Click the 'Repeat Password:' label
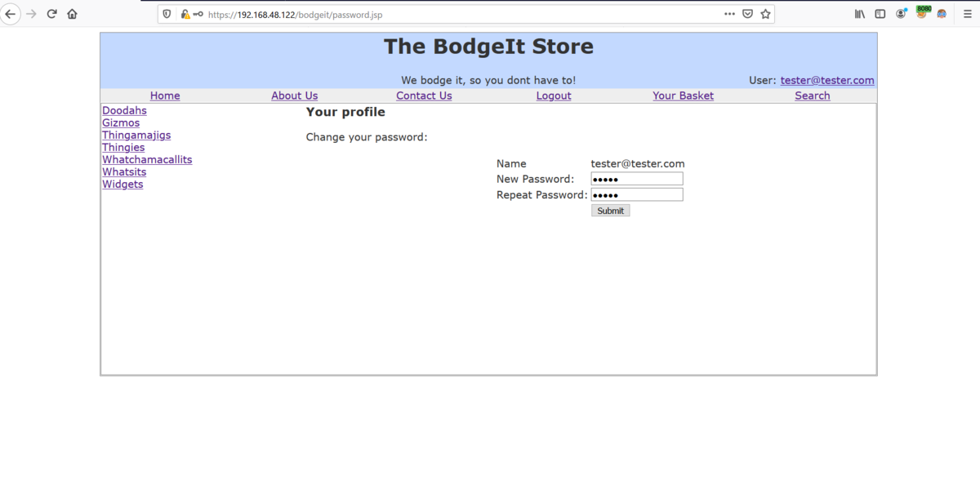The image size is (980, 503). pos(542,194)
